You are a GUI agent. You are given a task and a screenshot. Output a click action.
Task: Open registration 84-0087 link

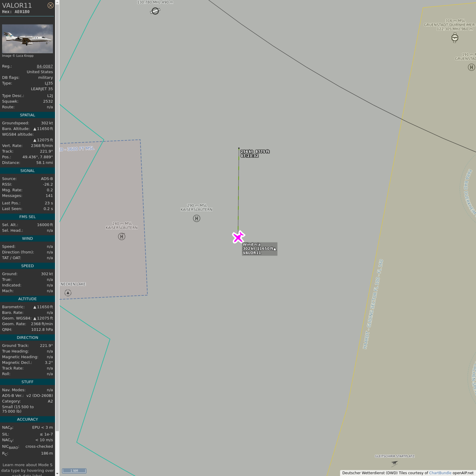tap(45, 66)
